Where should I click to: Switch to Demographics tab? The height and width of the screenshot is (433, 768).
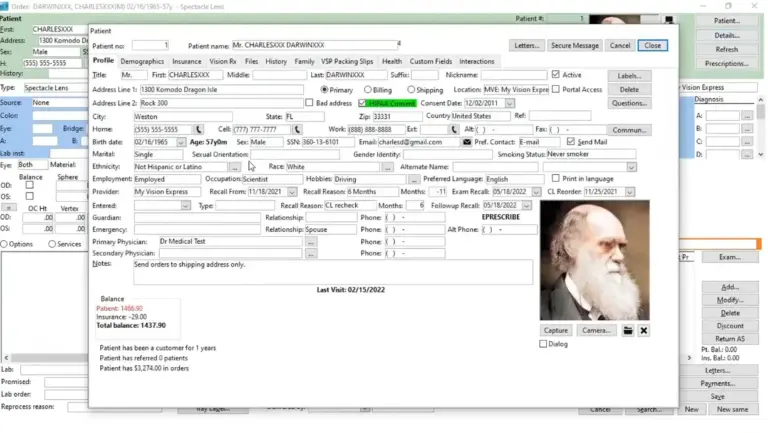142,61
